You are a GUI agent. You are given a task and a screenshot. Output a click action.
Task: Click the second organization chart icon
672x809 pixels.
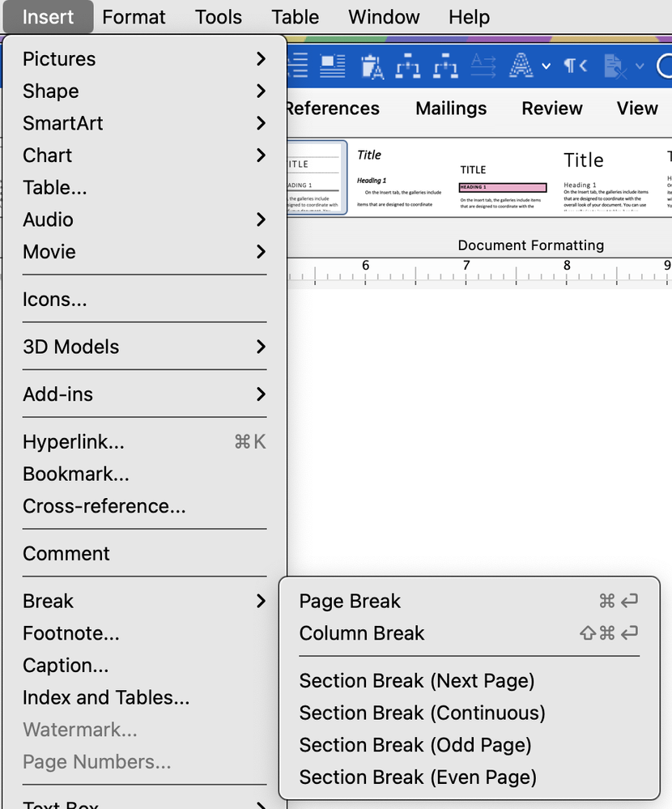coord(445,66)
